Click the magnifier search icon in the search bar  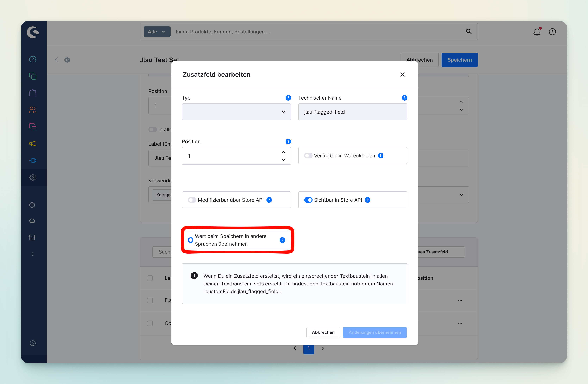pyautogui.click(x=469, y=32)
